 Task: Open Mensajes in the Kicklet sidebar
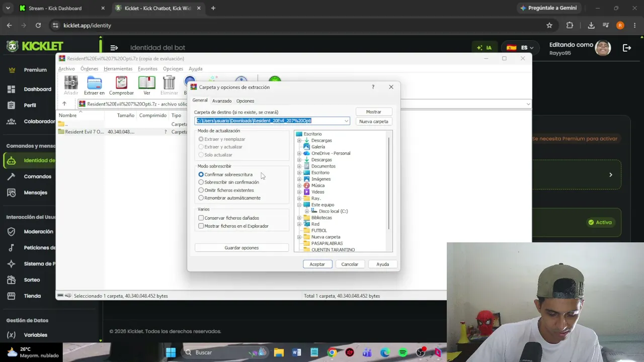coord(36,193)
